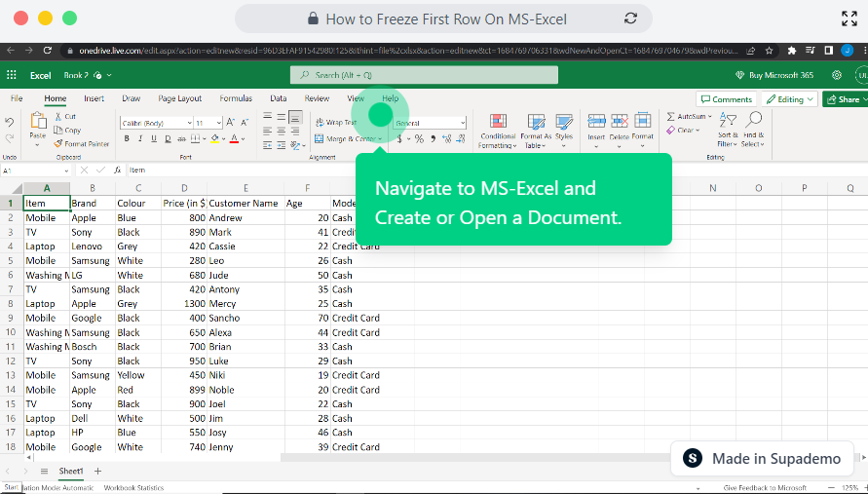Switch to the Insert tab

[x=94, y=98]
